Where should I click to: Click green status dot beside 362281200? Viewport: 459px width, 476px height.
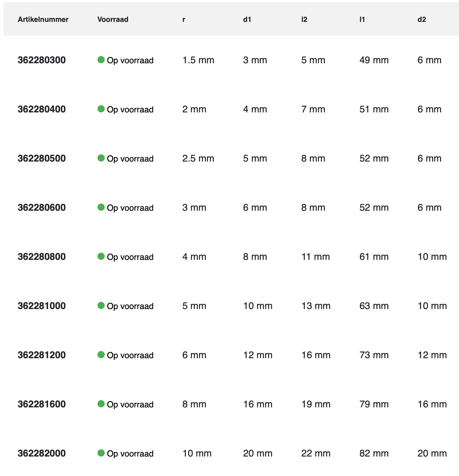[101, 355]
